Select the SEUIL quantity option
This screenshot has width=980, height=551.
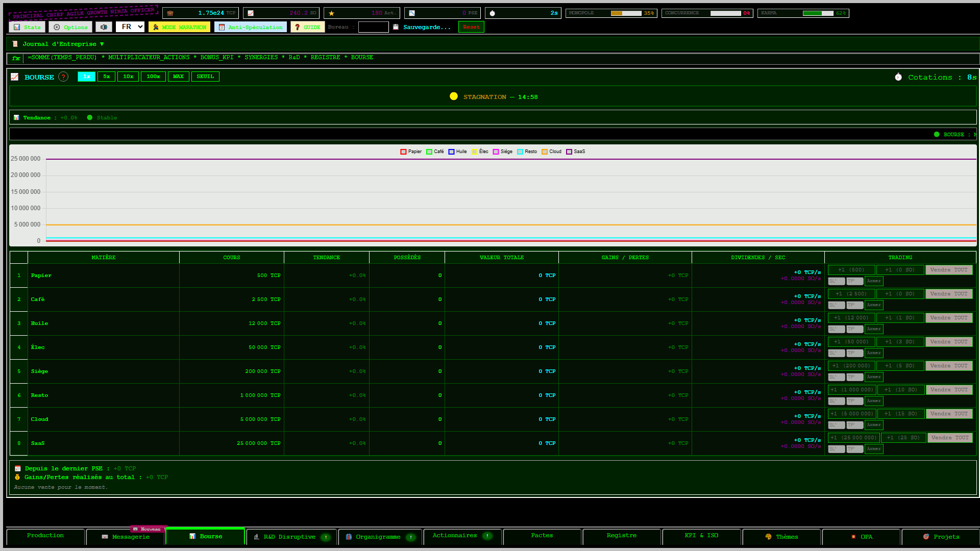point(205,77)
